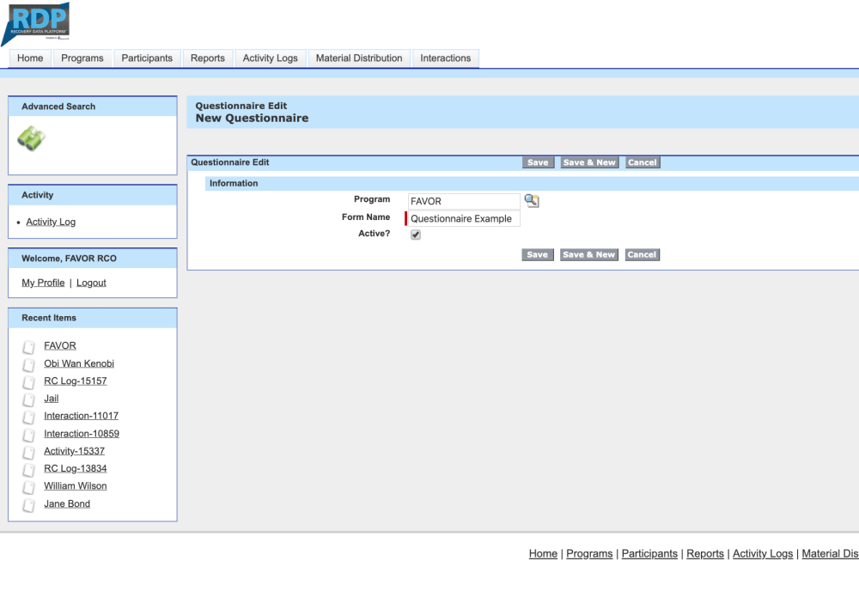Click the Logout link
The width and height of the screenshot is (859, 616).
pyautogui.click(x=91, y=283)
